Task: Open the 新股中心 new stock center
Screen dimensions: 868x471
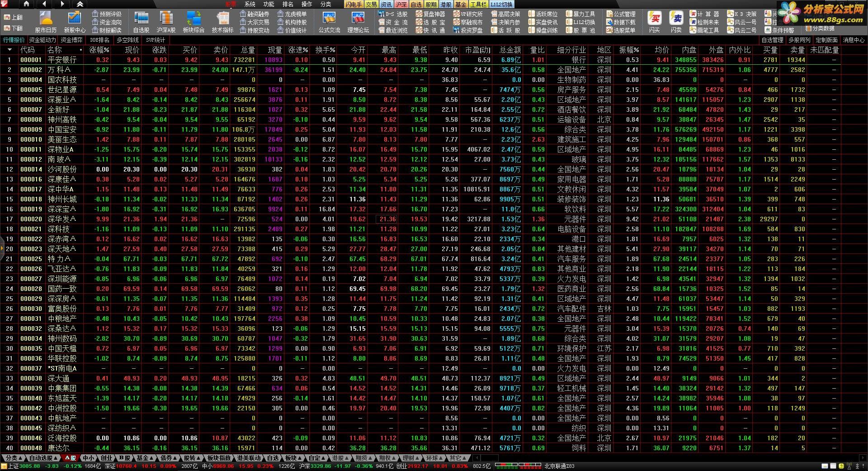Action: [75, 22]
